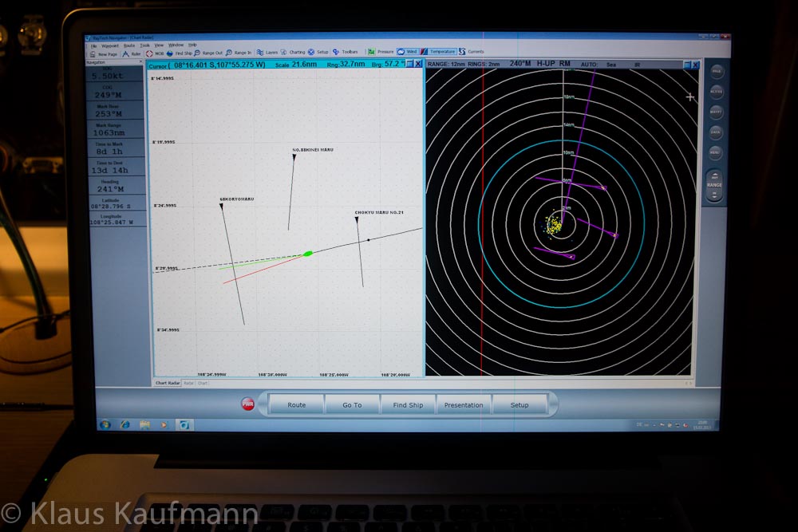Toggle the Currents weather overlay
Viewport: 798px width, 532px height.
(x=472, y=51)
